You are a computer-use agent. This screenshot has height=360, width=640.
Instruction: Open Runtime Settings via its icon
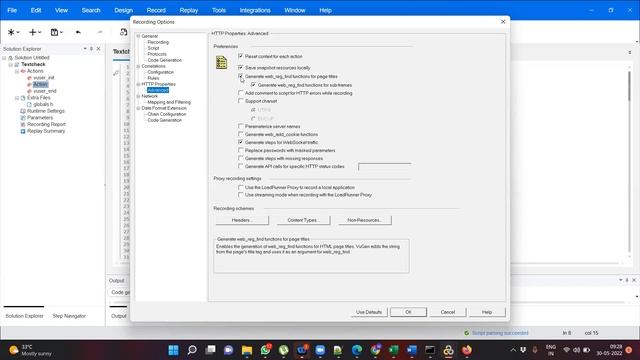23,111
